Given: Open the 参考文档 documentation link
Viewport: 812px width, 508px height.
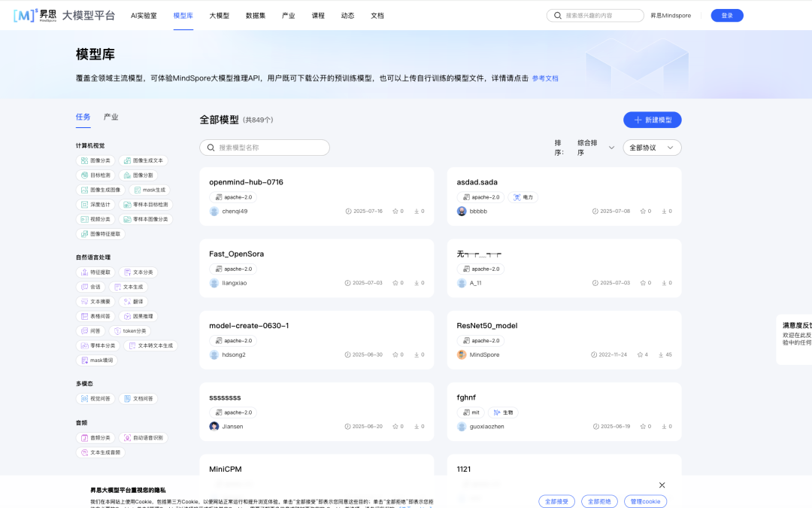Looking at the screenshot, I should (544, 78).
